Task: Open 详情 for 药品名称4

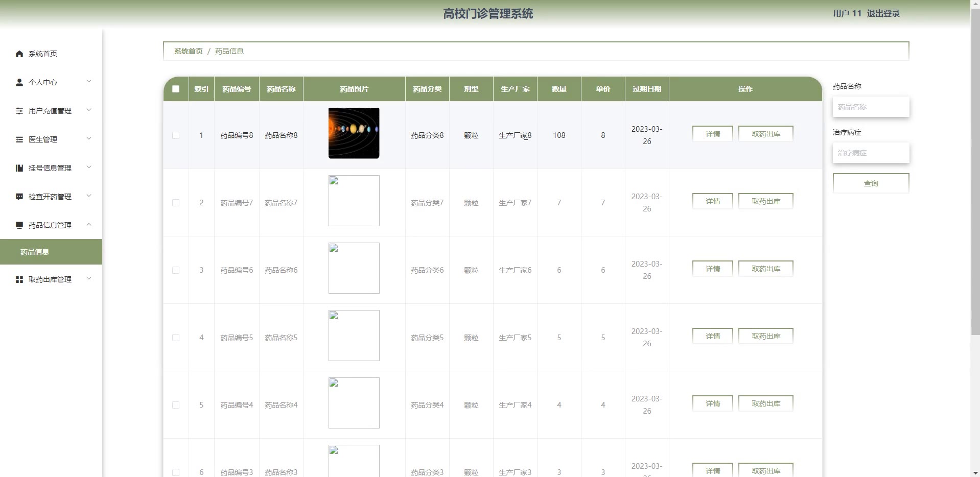Action: (713, 403)
